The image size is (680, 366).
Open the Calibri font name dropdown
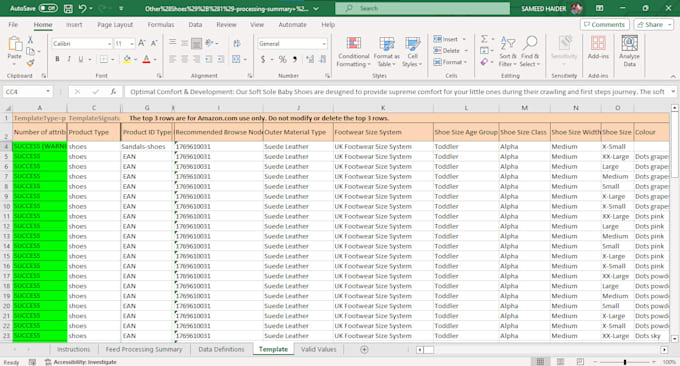109,44
